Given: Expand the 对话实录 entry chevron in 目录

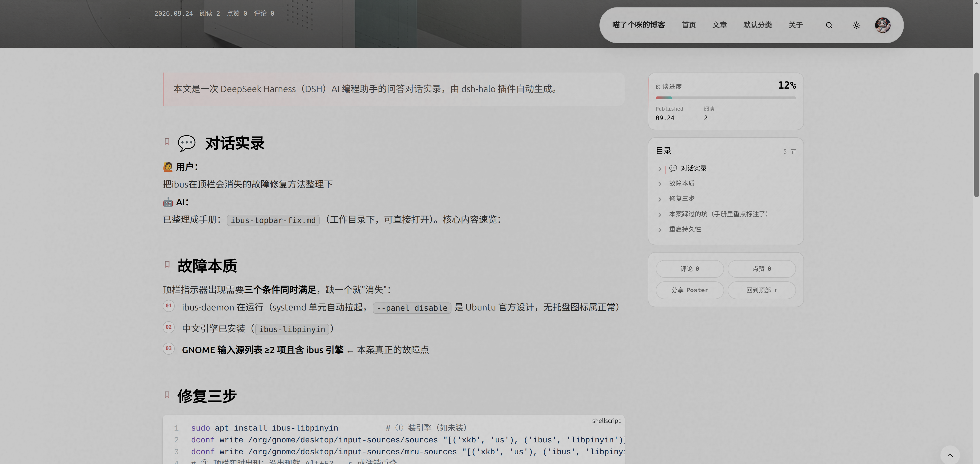Looking at the screenshot, I should 660,169.
